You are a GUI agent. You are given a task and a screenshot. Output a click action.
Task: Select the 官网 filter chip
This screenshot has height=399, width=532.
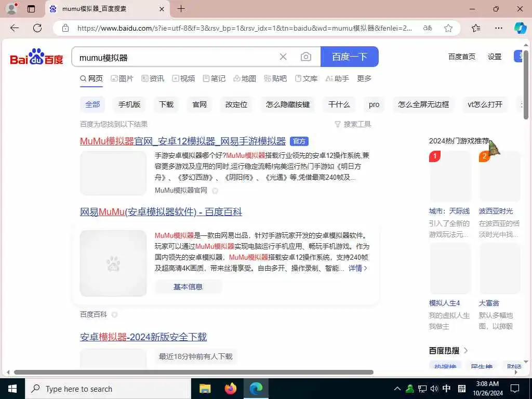click(199, 104)
